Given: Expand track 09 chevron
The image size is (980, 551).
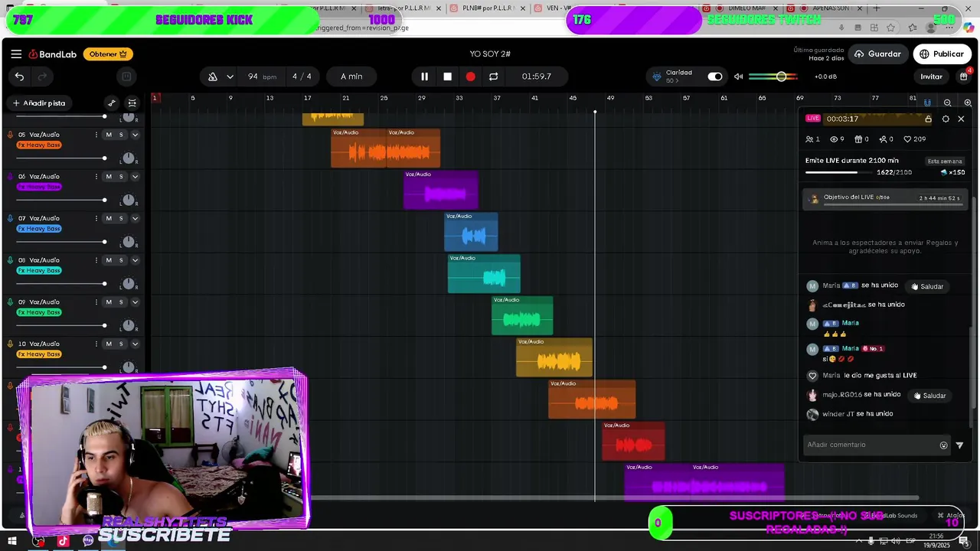Looking at the screenshot, I should coord(135,302).
